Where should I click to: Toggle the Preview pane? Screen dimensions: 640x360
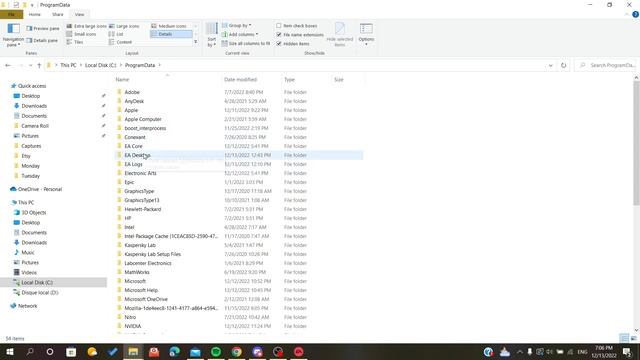43,29
